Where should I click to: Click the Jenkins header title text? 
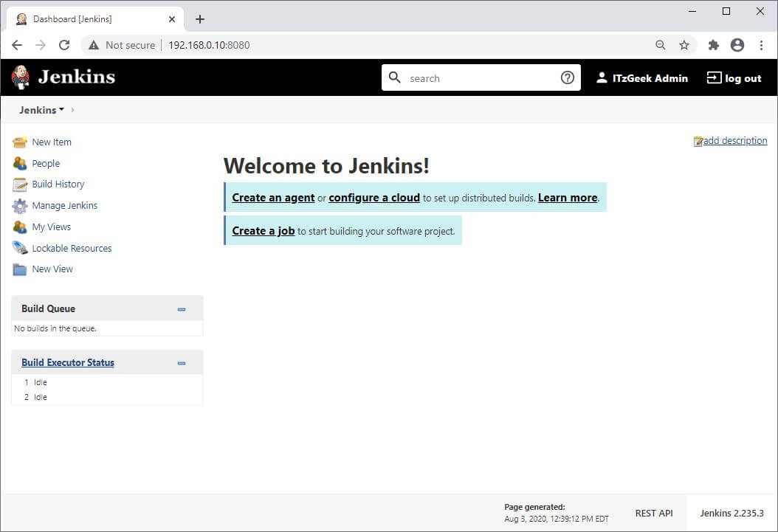point(77,77)
